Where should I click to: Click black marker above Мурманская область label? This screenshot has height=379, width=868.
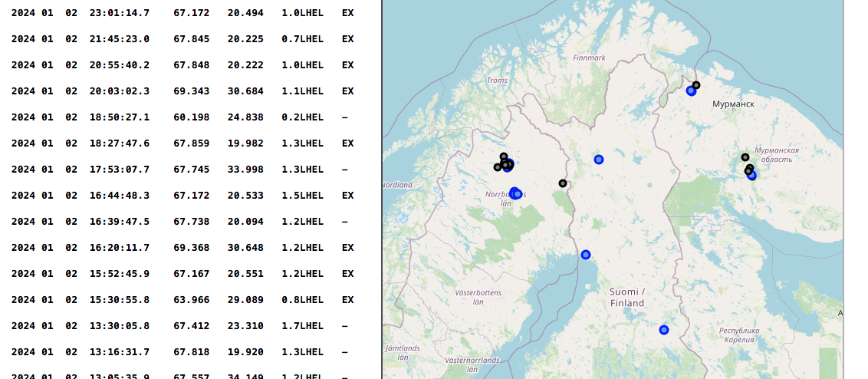click(745, 157)
